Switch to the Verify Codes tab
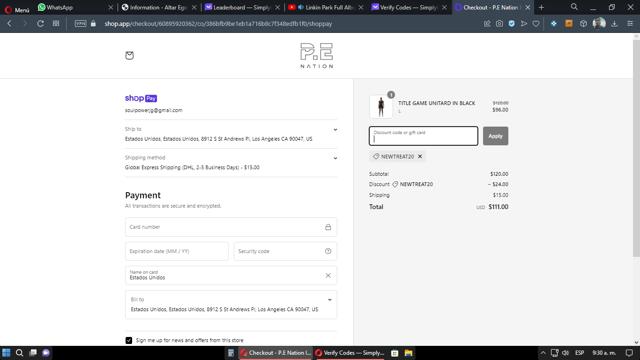This screenshot has width=640, height=360. tap(408, 7)
